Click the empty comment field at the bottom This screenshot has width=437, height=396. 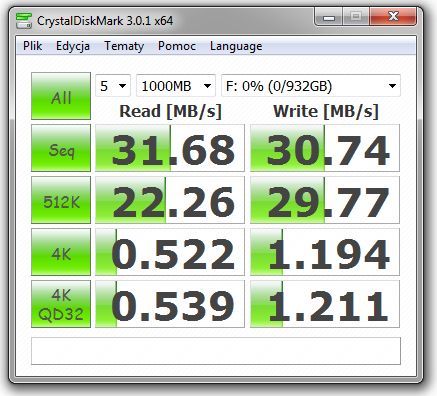216,351
